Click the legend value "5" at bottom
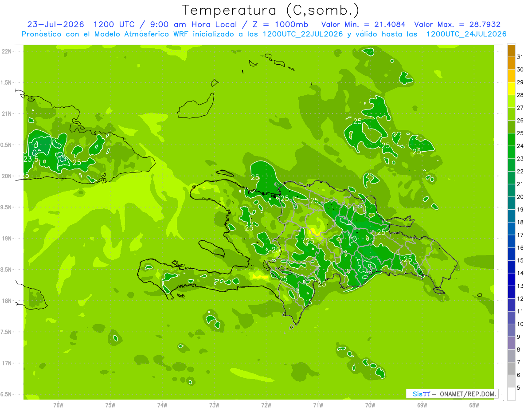Screen dimensions: 532x411 (x=519, y=388)
